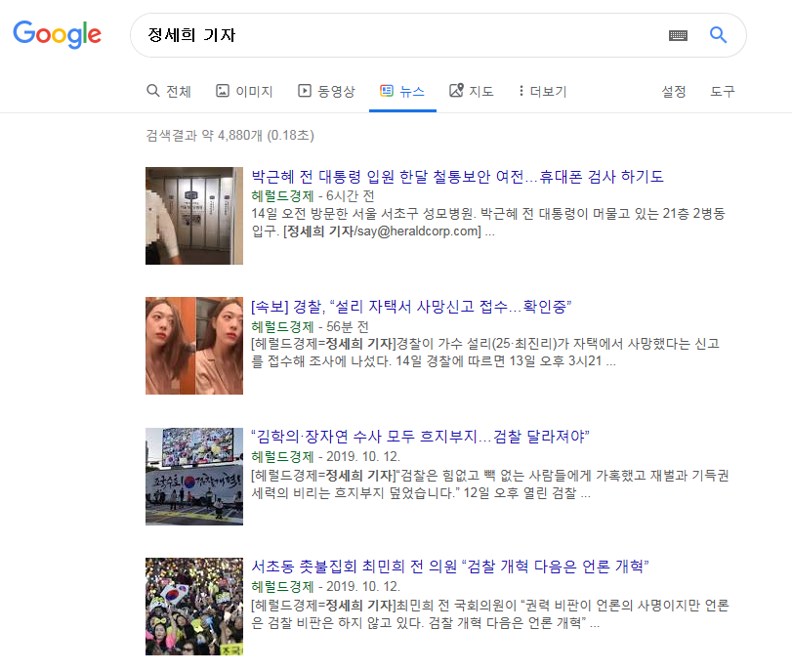The image size is (792, 672).
Task: Open the 박근혜 전 대통령 입원 article
Action: 458,177
